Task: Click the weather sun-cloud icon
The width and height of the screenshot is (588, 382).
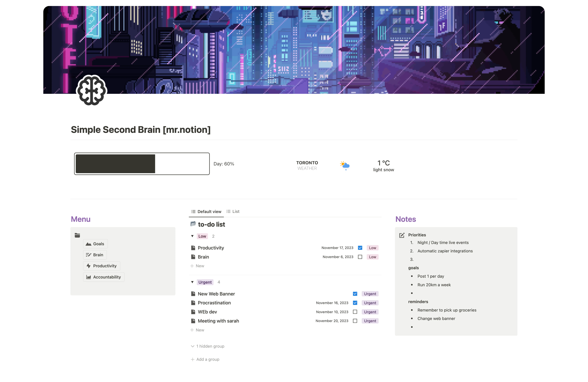Action: tap(345, 165)
